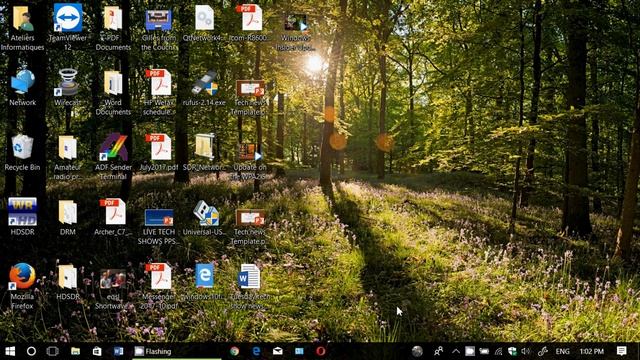The height and width of the screenshot is (360, 640).
Task: Open the volume speaker control
Action: (526, 351)
